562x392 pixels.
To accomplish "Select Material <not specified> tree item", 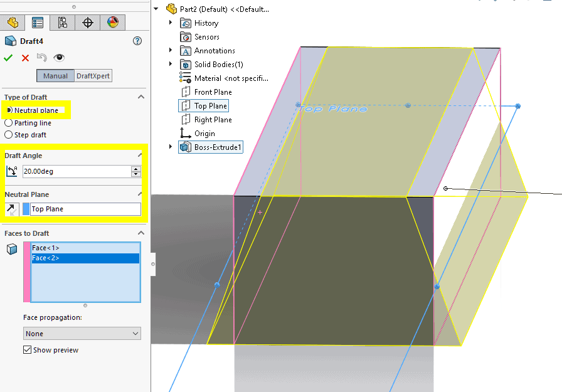I will [x=231, y=78].
